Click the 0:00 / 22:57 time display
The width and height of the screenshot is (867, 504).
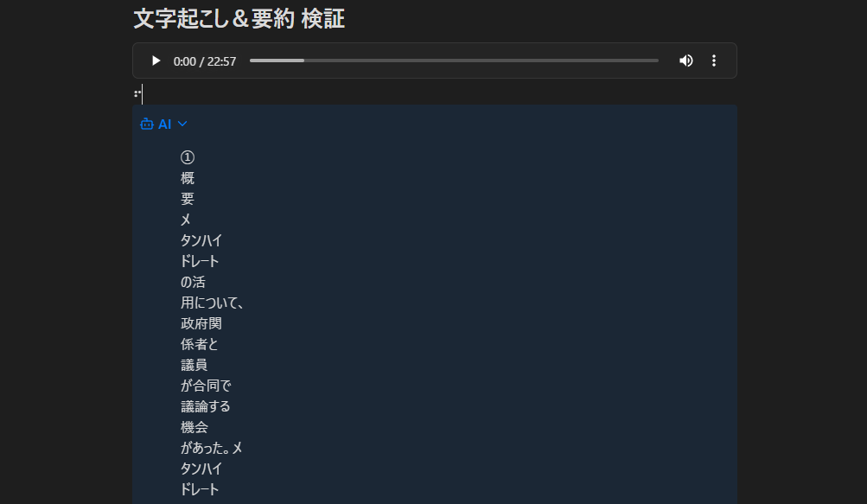point(205,61)
